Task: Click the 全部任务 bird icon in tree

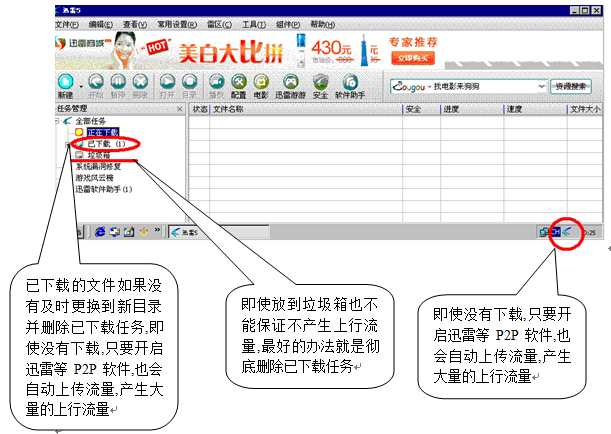Action: coord(68,121)
